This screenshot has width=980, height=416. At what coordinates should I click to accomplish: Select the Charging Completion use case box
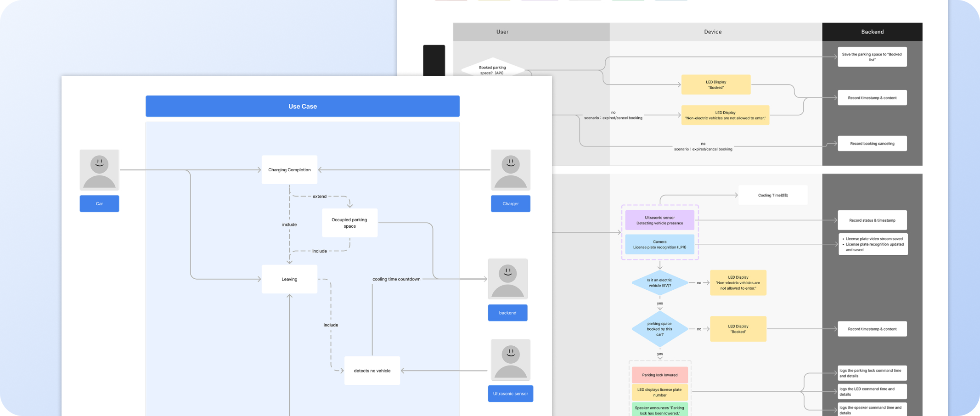[289, 169]
